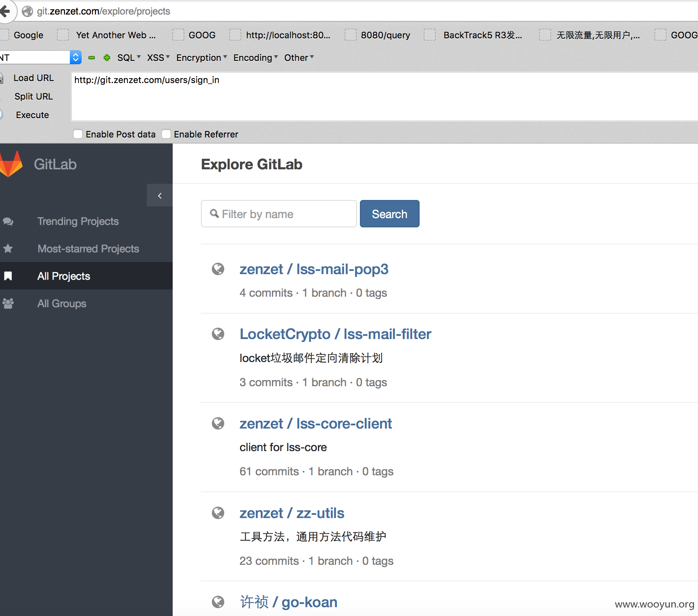Open the Encryption dropdown menu
698x616 pixels.
(201, 58)
